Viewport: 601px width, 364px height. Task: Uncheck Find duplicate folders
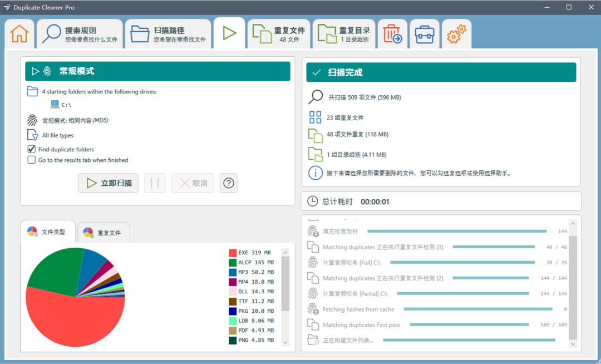point(32,149)
